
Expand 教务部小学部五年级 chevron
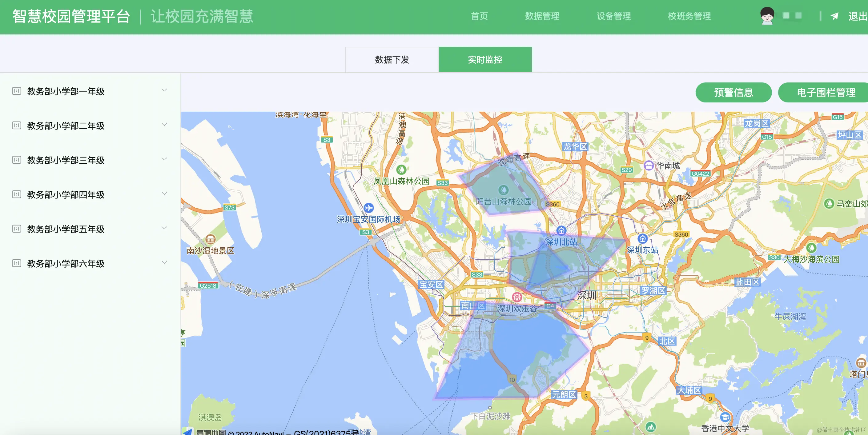click(x=164, y=228)
